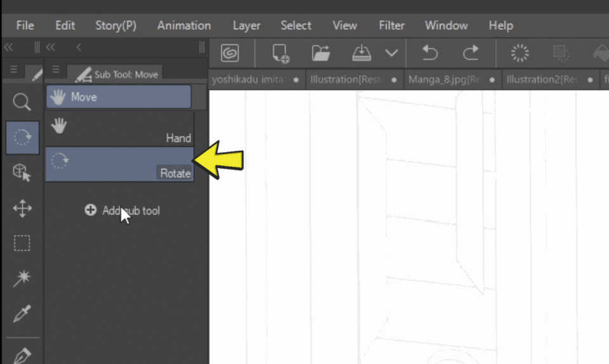Viewport: 609px width, 364px height.
Task: Click the Clip Studio spiral icon
Action: (230, 53)
